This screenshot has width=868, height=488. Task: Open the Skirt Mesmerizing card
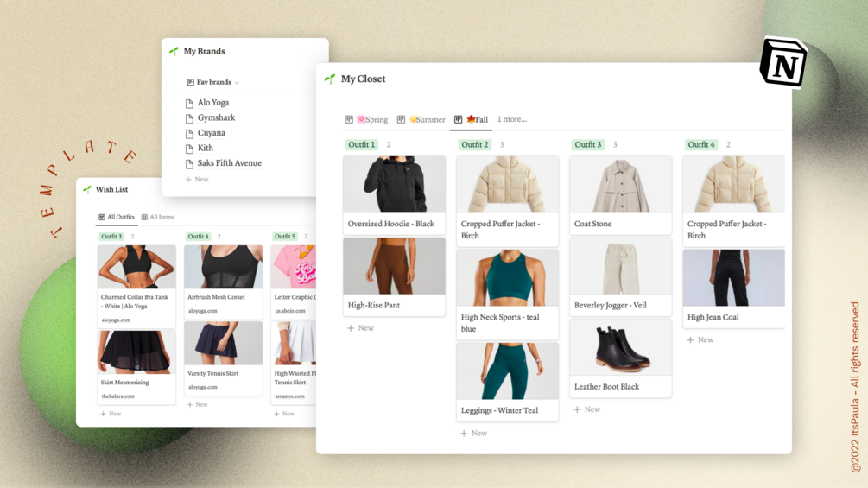136,367
